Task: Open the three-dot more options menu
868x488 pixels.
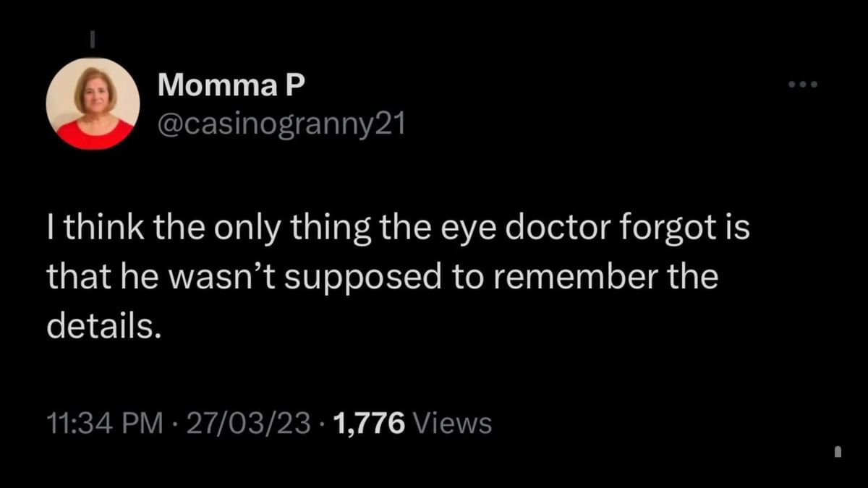Action: [803, 85]
